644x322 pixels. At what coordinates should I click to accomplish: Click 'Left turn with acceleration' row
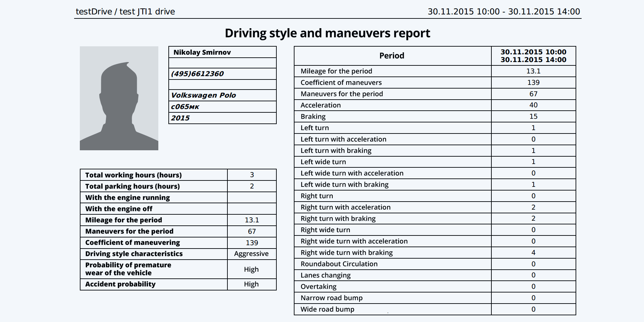click(x=435, y=139)
